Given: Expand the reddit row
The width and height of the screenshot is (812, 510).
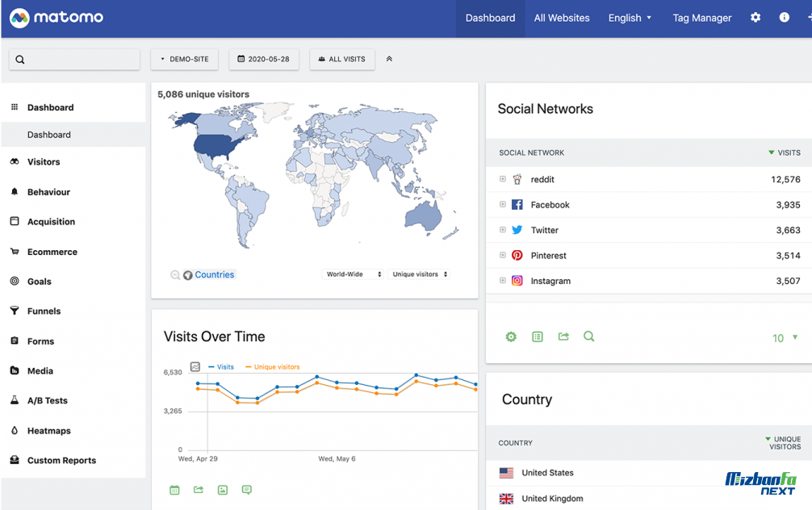Looking at the screenshot, I should [x=502, y=179].
